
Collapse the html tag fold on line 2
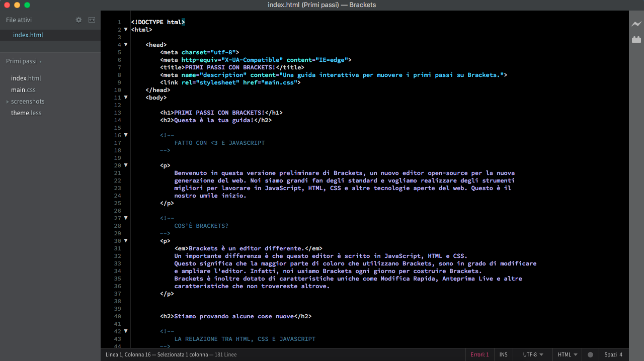(126, 30)
